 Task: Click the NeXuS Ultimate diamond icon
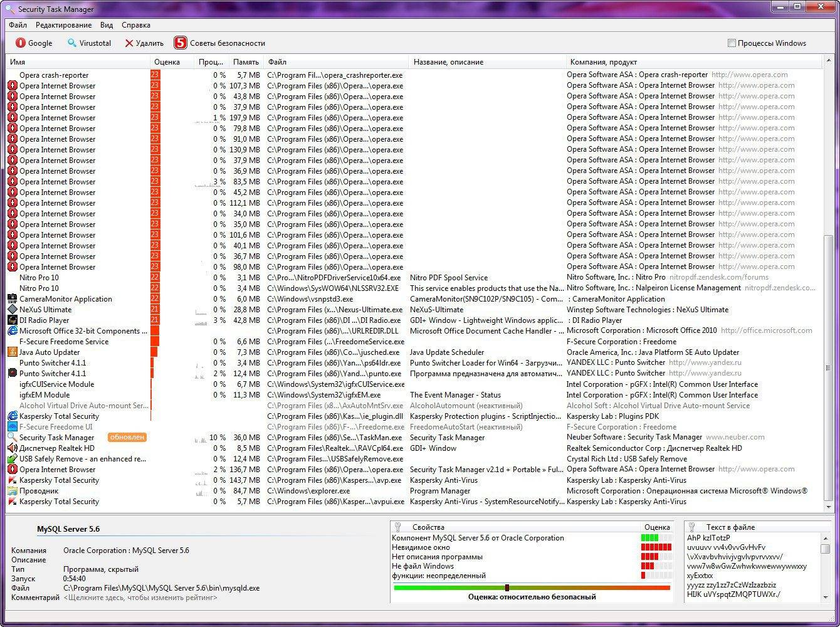12,310
